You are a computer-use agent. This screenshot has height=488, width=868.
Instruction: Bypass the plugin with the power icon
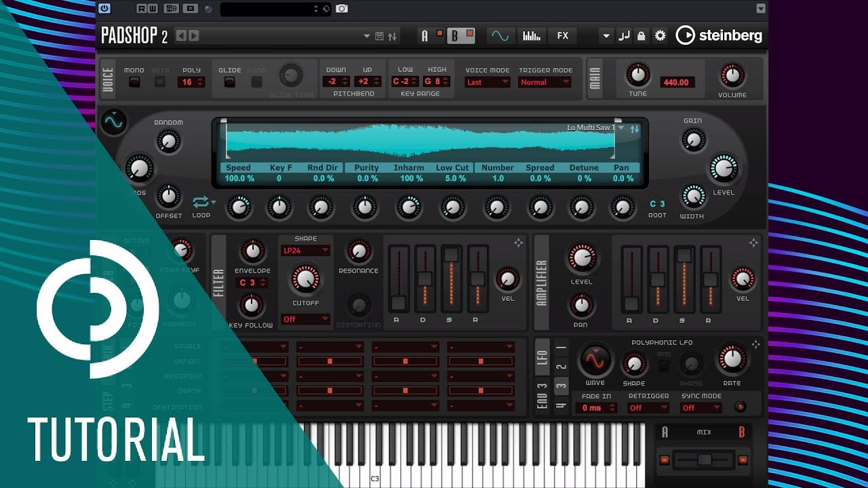pyautogui.click(x=104, y=9)
